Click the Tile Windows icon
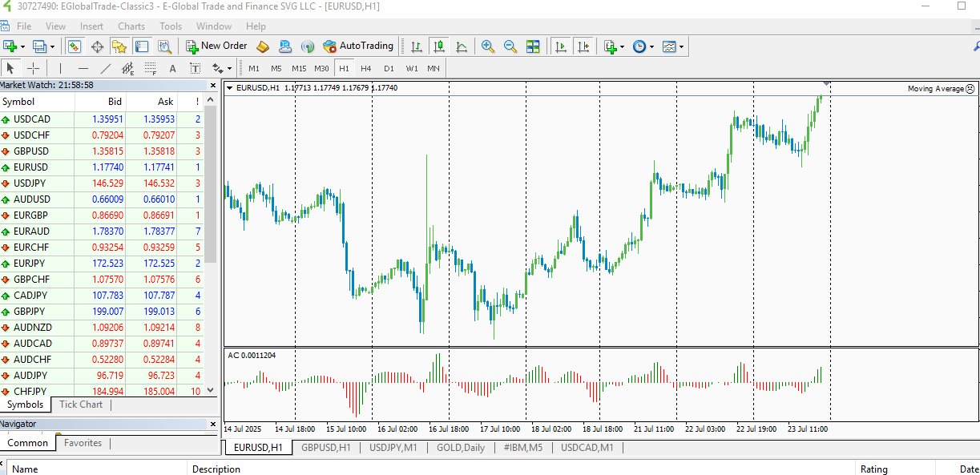980x475 pixels. point(533,46)
